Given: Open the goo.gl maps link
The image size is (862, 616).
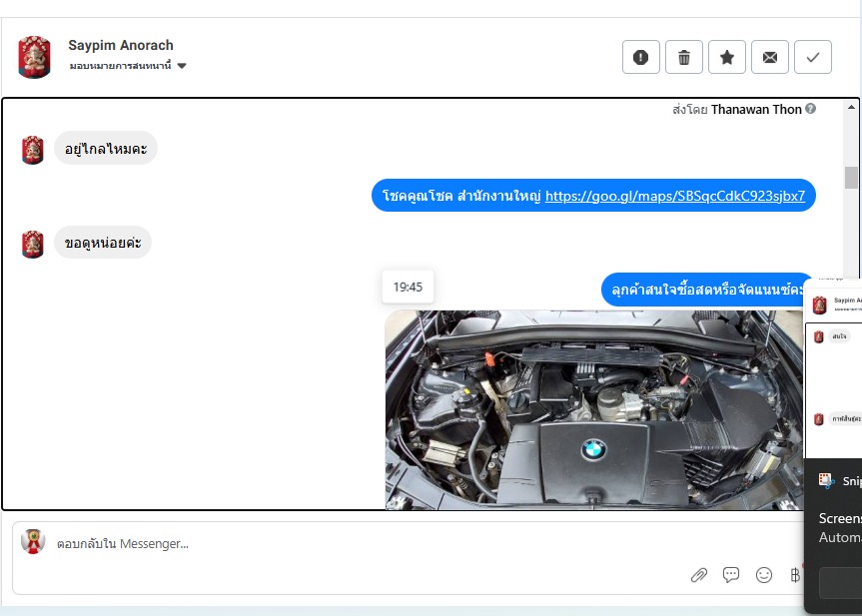Looking at the screenshot, I should [x=675, y=196].
